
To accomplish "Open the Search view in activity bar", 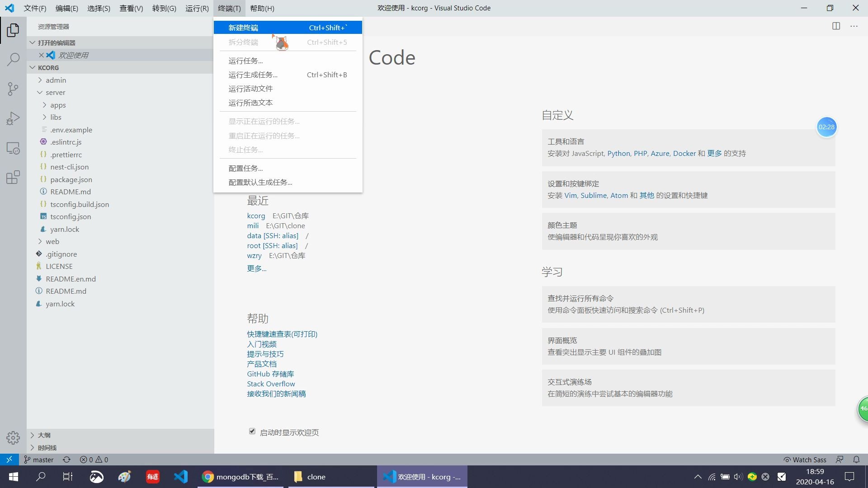I will click(x=13, y=59).
